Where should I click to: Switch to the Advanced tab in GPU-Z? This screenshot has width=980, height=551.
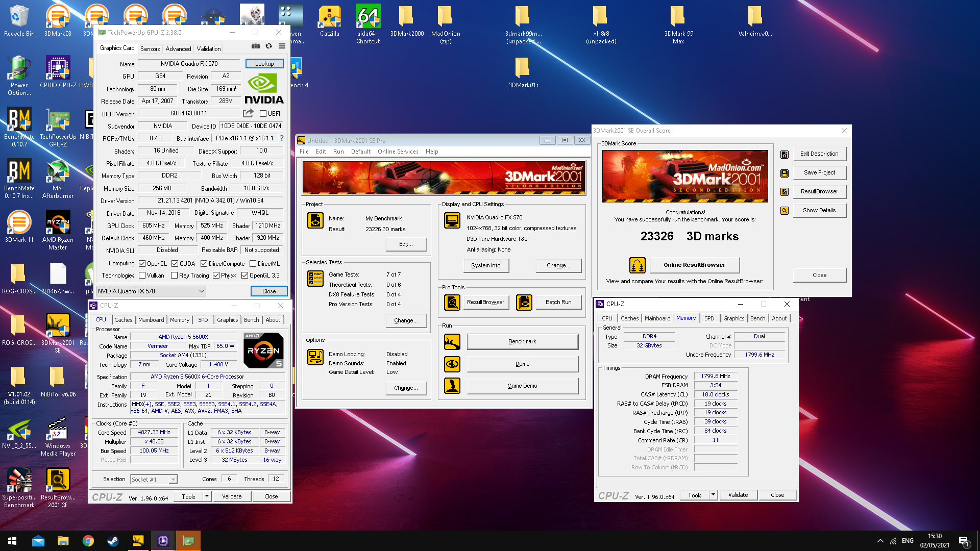pos(178,49)
